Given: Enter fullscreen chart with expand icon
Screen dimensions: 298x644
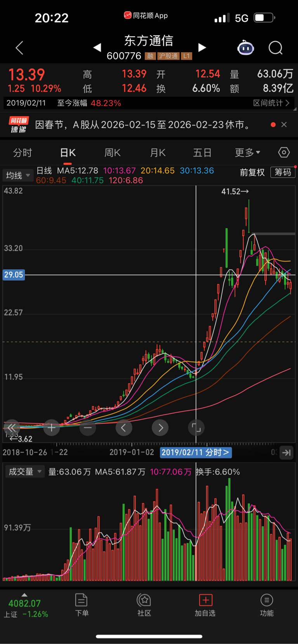Looking at the screenshot, I should (196, 428).
